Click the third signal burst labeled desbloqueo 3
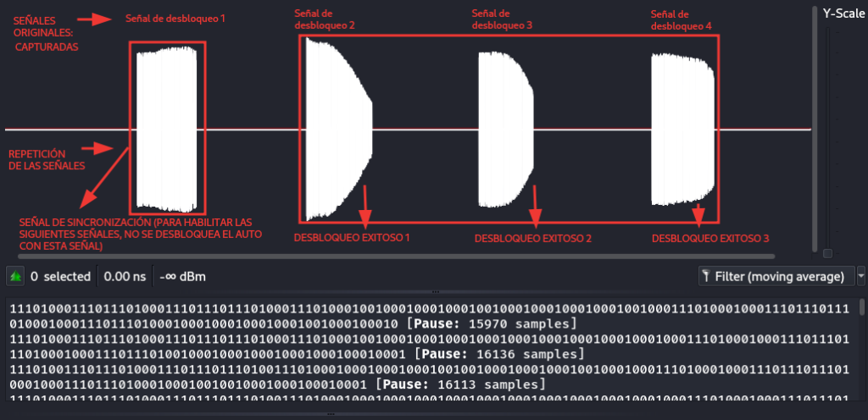The width and height of the screenshot is (868, 420). (x=503, y=129)
